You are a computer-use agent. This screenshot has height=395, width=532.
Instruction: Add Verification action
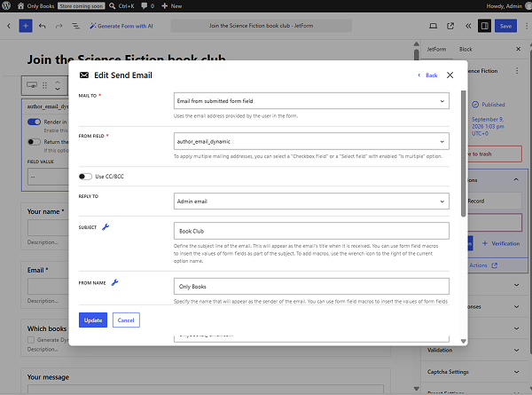[x=501, y=243]
